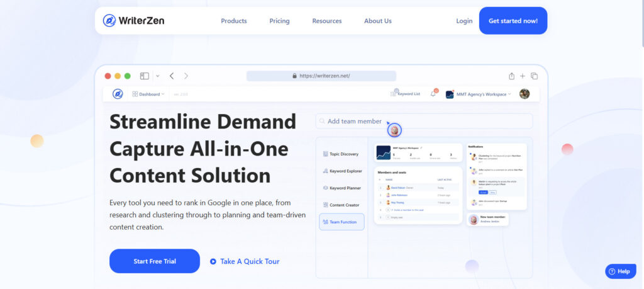Open the Products menu
The image size is (644, 289).
[234, 21]
